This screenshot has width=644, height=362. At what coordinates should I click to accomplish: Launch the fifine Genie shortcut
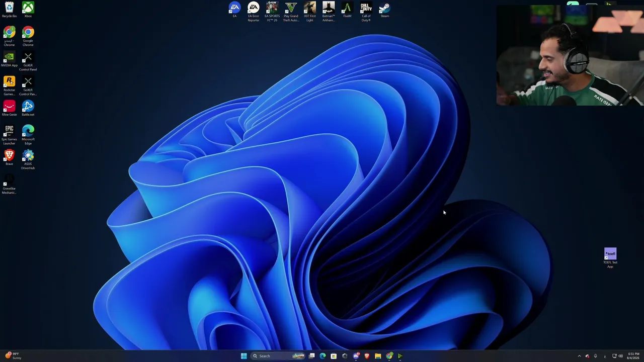click(x=9, y=109)
